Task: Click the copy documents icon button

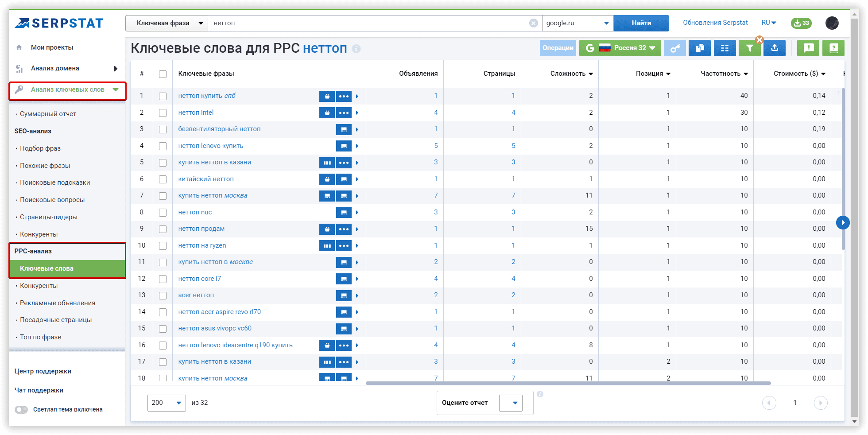Action: pyautogui.click(x=700, y=48)
